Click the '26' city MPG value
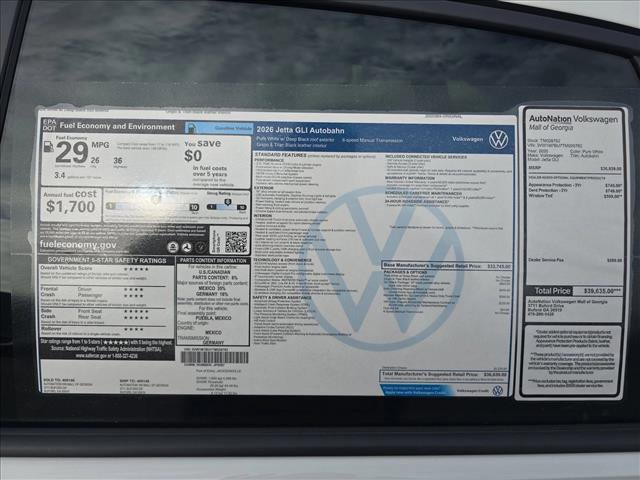The height and width of the screenshot is (480, 640). coord(95,160)
